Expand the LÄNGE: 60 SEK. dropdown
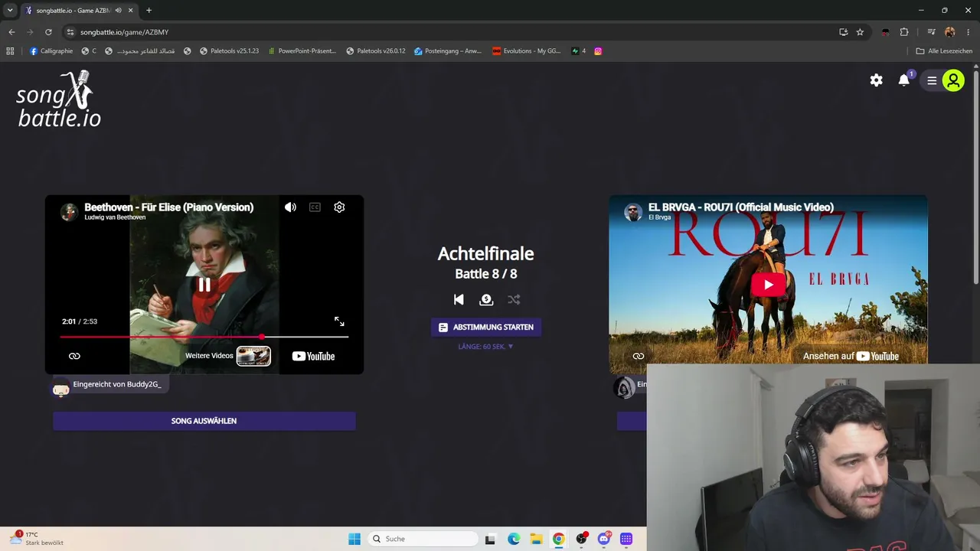 (x=486, y=347)
